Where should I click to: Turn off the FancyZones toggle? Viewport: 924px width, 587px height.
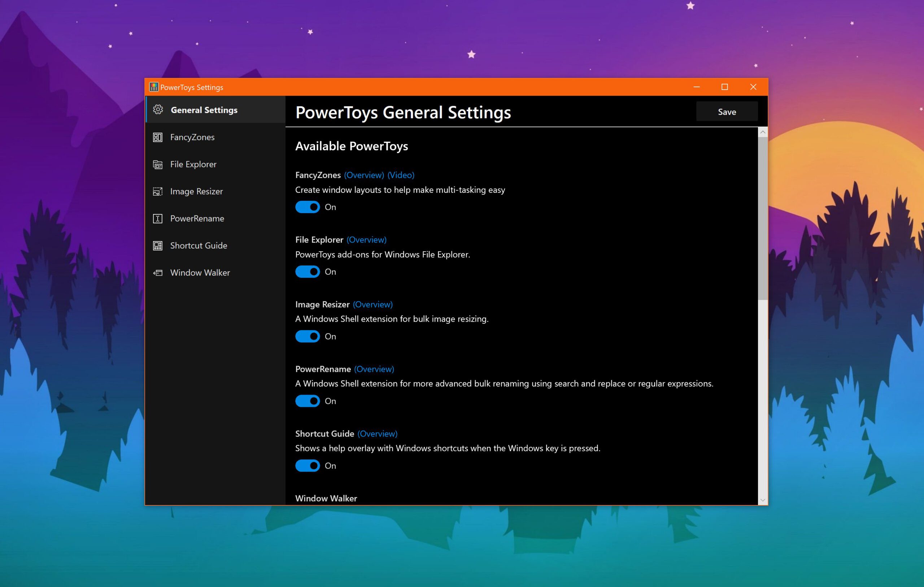coord(308,207)
